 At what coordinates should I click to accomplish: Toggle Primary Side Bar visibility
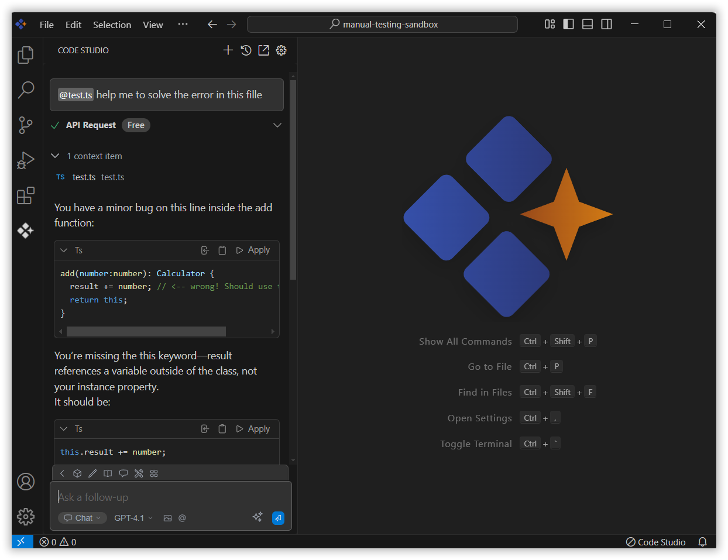coord(568,24)
